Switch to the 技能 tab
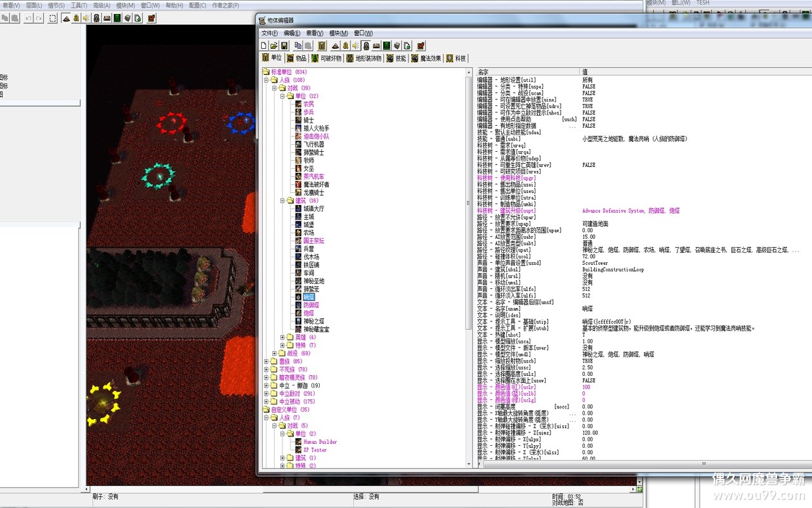The height and width of the screenshot is (508, 812). point(396,58)
